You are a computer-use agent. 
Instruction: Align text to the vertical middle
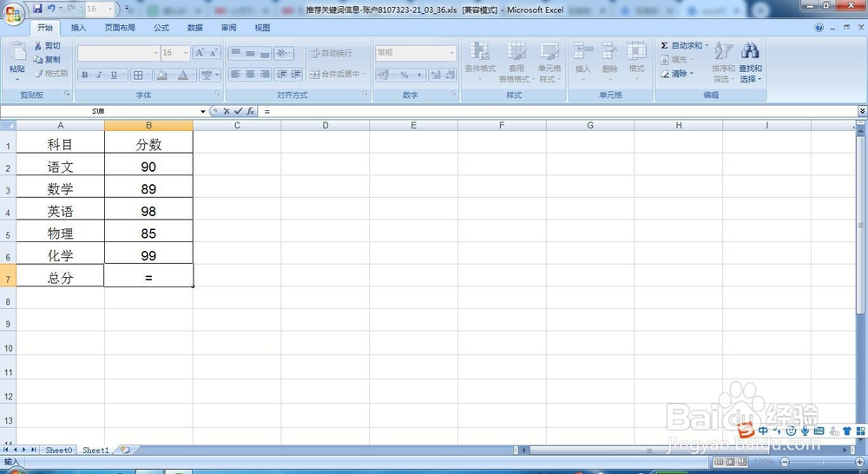(x=250, y=53)
